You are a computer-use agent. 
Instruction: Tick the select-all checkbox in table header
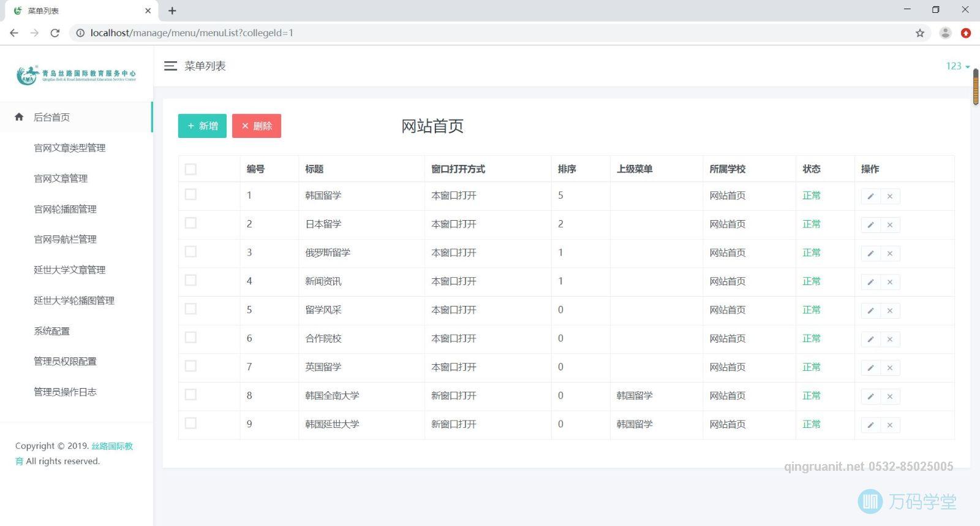click(190, 169)
